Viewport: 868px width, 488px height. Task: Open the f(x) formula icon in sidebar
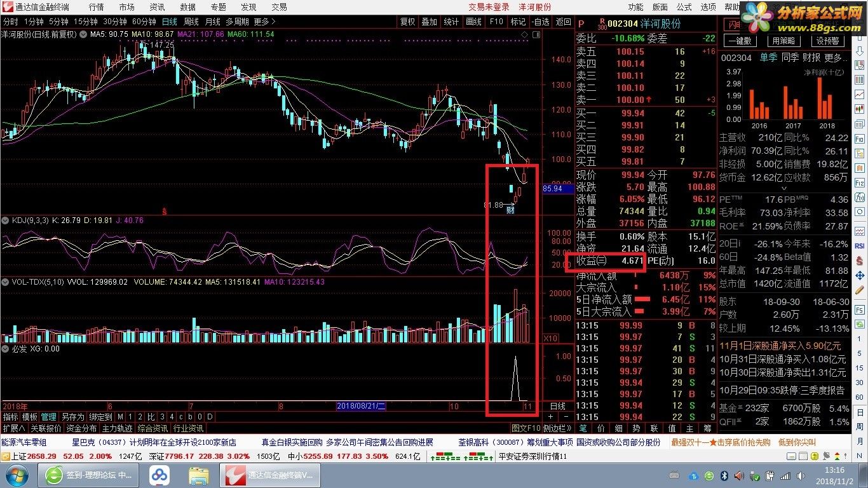click(x=860, y=197)
